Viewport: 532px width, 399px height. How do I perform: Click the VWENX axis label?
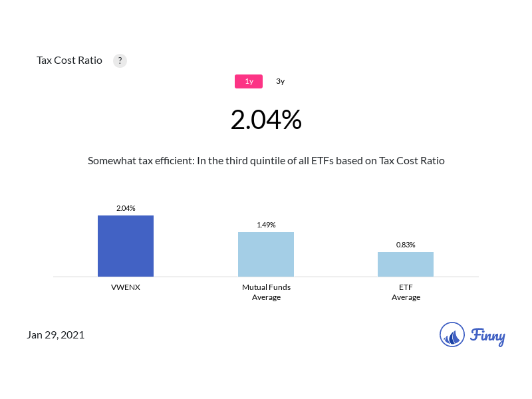pyautogui.click(x=126, y=287)
